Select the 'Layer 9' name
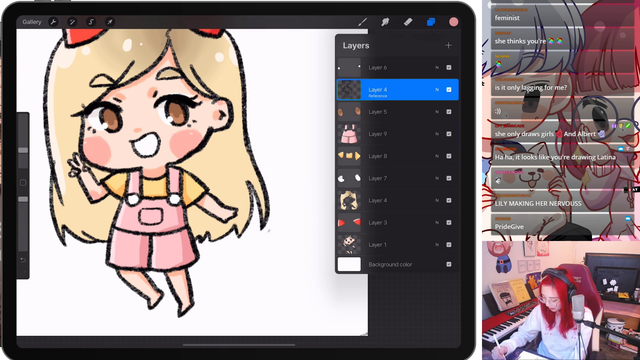This screenshot has width=640, height=360. click(378, 134)
